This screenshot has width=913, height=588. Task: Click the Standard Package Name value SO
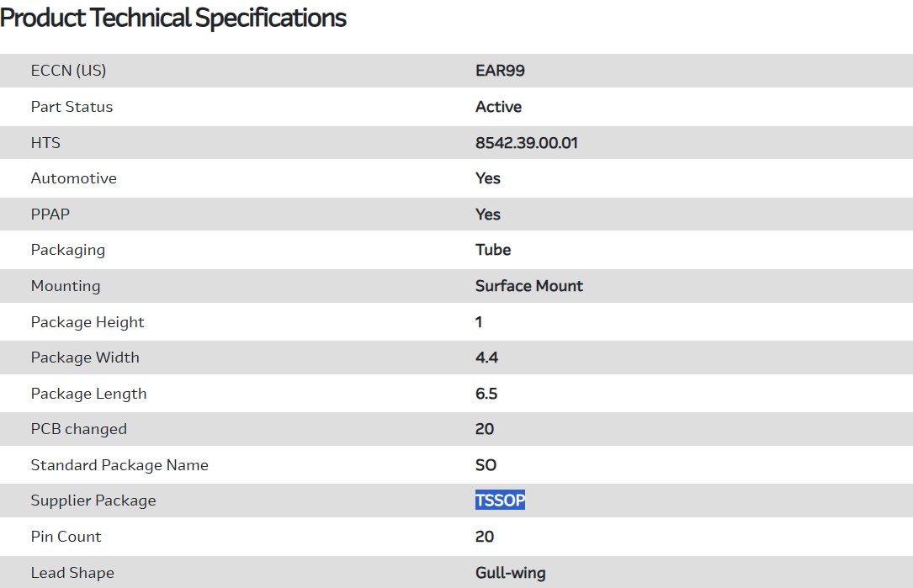pos(486,465)
